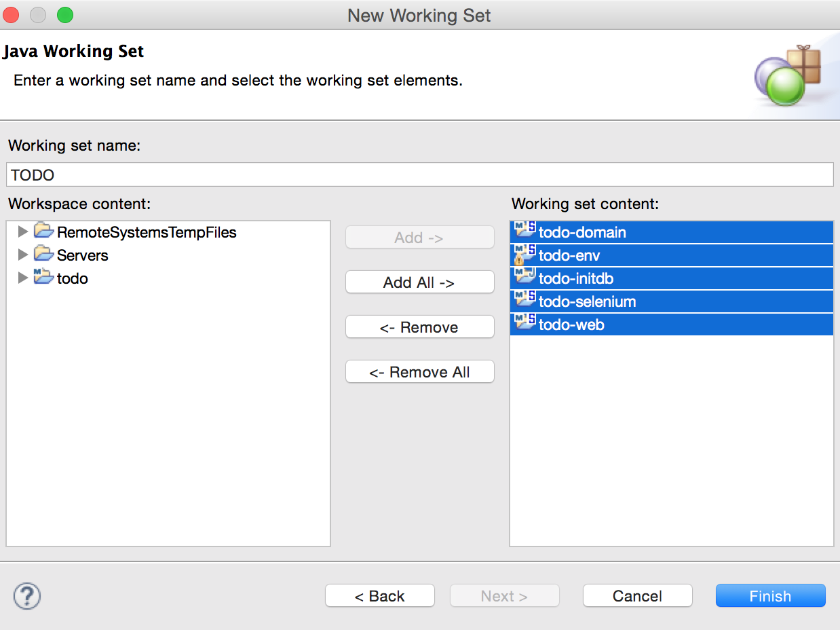Click the Maven icon next to todo-domain
This screenshot has height=630, width=840.
click(524, 232)
